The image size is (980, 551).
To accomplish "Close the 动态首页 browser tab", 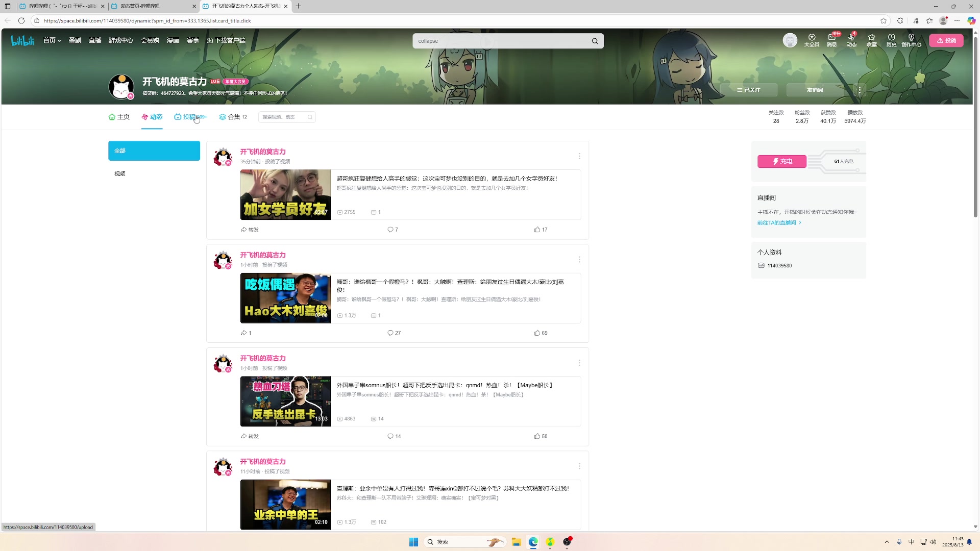I will coord(194,6).
